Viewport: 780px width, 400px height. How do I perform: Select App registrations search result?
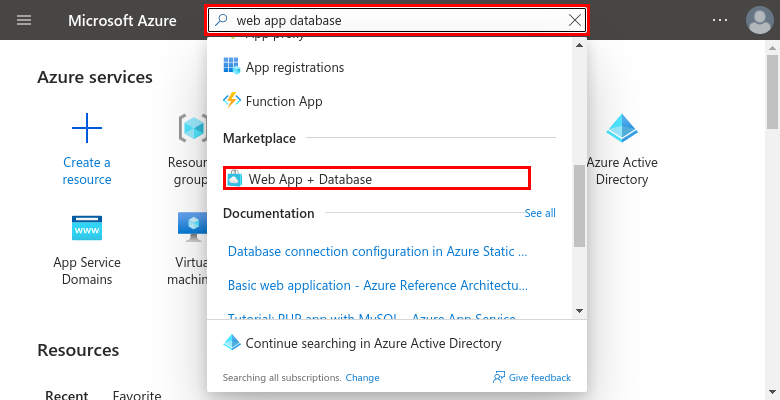pyautogui.click(x=294, y=67)
